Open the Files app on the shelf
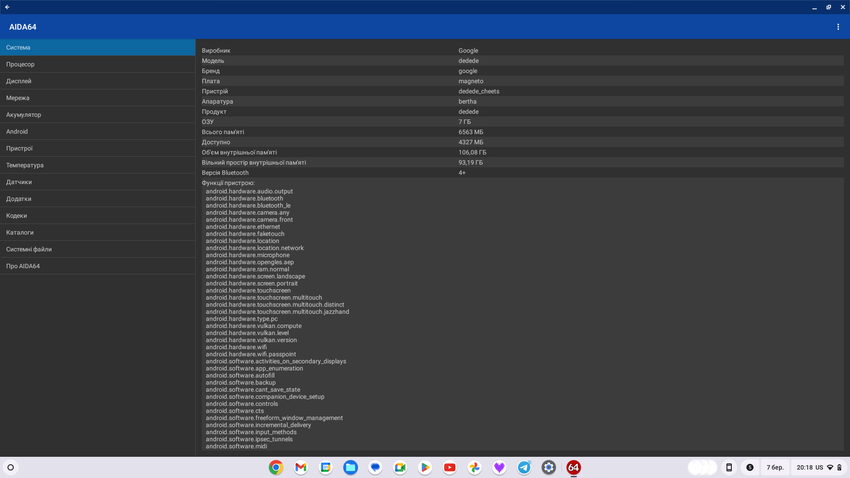850x478 pixels. tap(350, 467)
